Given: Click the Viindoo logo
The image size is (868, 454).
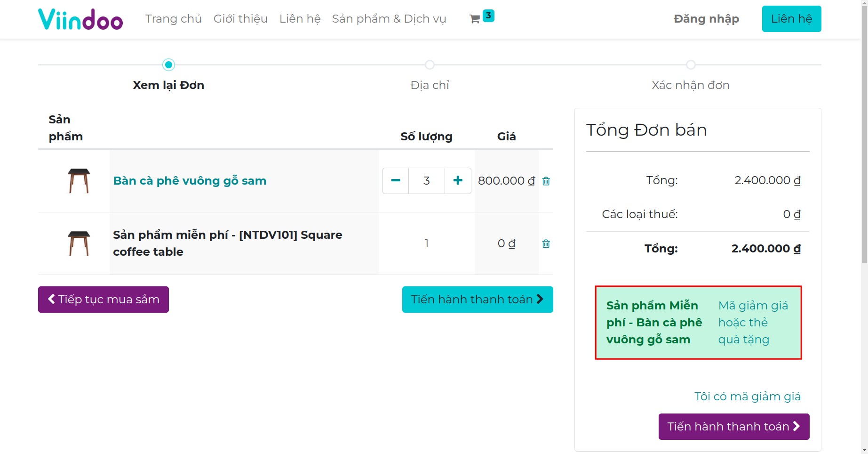Looking at the screenshot, I should pyautogui.click(x=80, y=19).
